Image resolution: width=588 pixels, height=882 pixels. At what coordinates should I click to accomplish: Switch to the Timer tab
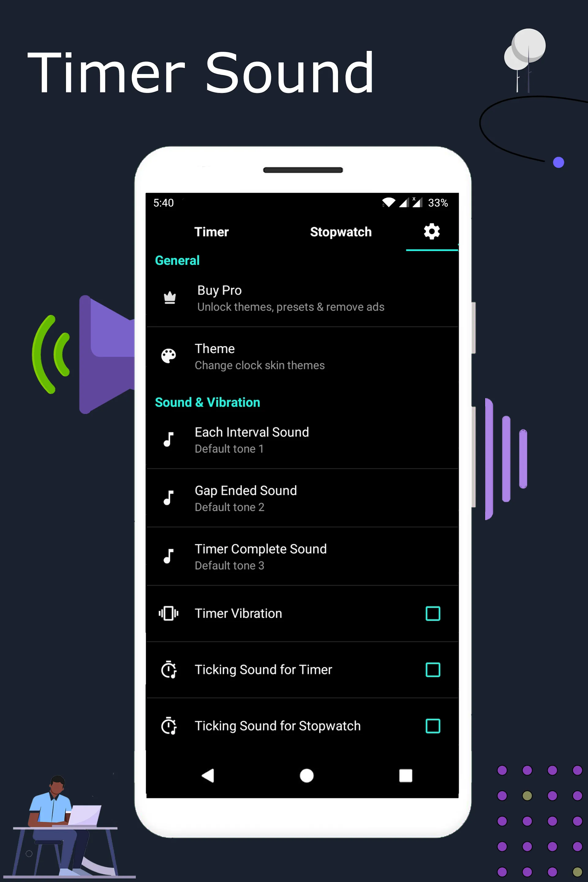click(211, 231)
